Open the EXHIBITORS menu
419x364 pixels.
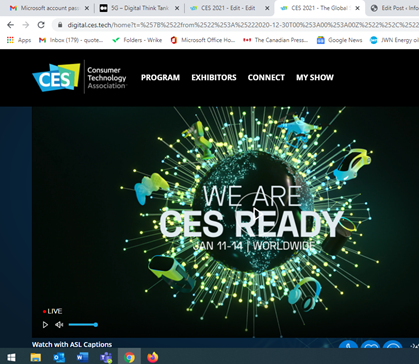tap(214, 77)
